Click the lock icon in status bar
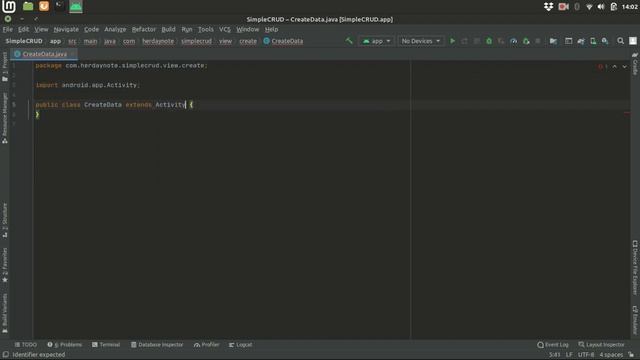 coord(631,355)
